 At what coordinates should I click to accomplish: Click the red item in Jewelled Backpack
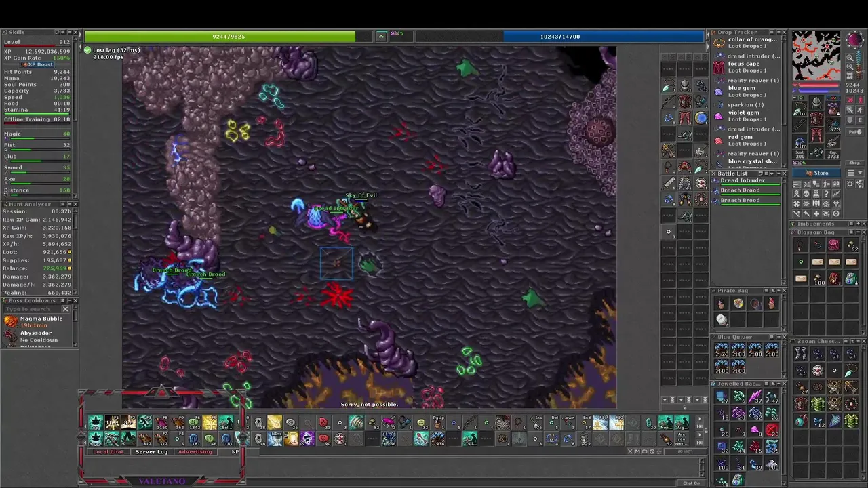[772, 430]
